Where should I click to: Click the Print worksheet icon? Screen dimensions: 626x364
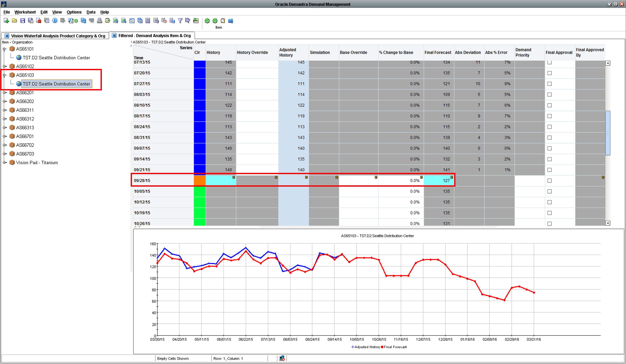click(x=99, y=21)
